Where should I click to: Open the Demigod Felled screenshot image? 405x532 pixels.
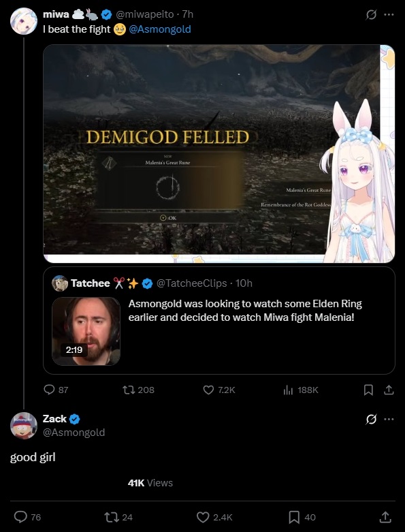click(219, 154)
